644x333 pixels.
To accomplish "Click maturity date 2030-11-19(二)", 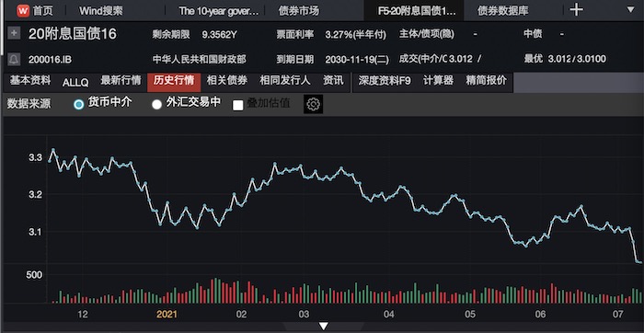I will click(x=357, y=60).
